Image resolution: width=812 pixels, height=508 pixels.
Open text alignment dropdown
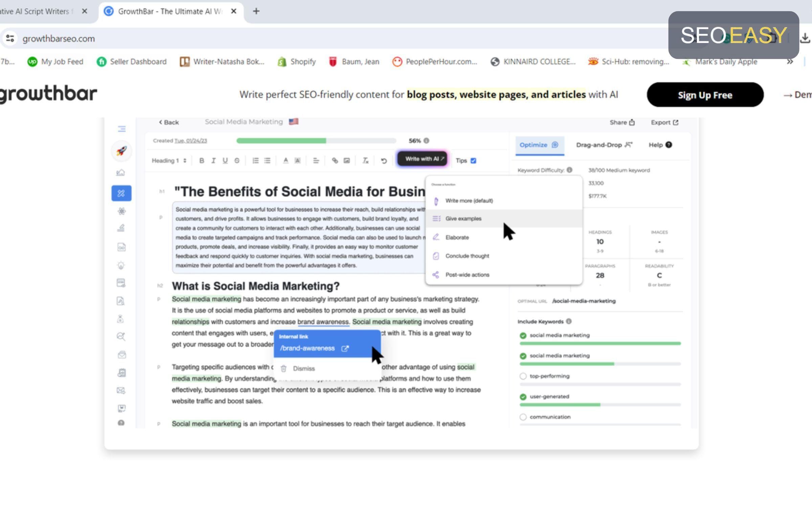(316, 161)
